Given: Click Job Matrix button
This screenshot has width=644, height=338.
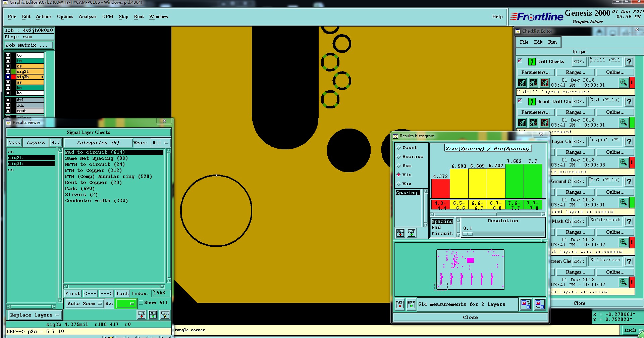Looking at the screenshot, I should (x=29, y=45).
